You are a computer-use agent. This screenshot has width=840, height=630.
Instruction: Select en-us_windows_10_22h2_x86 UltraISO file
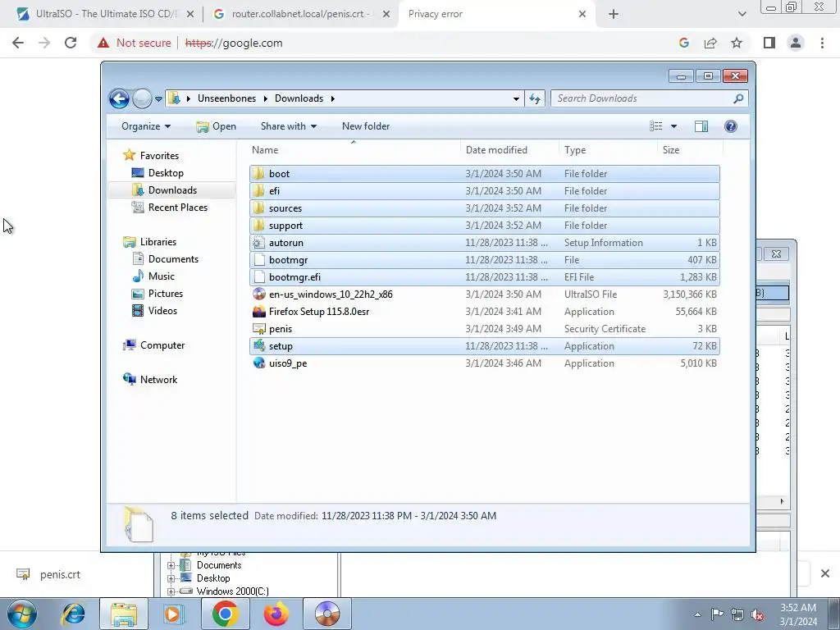tap(484, 294)
